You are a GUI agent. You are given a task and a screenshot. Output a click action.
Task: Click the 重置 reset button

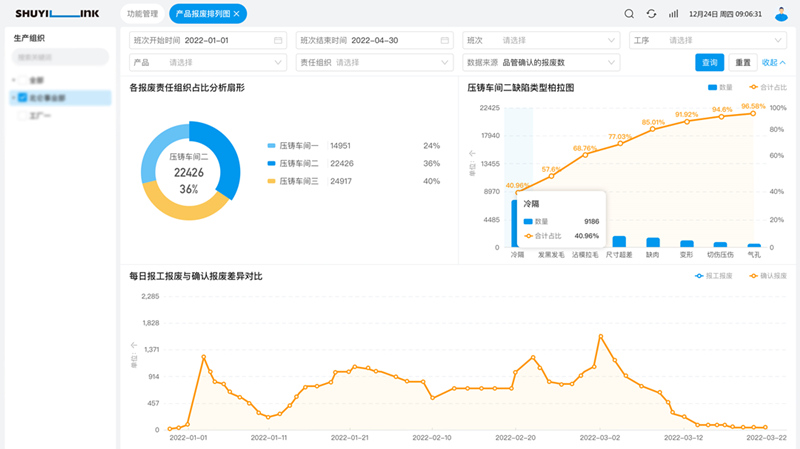point(742,62)
